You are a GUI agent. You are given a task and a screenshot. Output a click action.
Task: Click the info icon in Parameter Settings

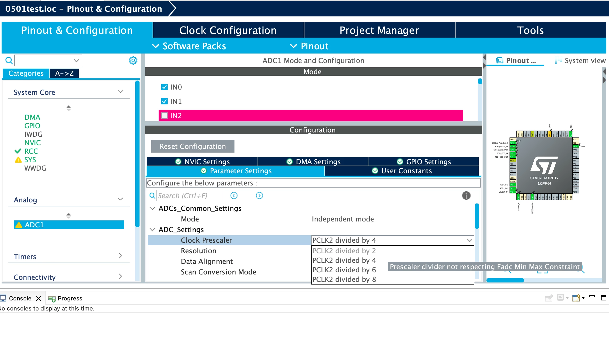click(466, 196)
